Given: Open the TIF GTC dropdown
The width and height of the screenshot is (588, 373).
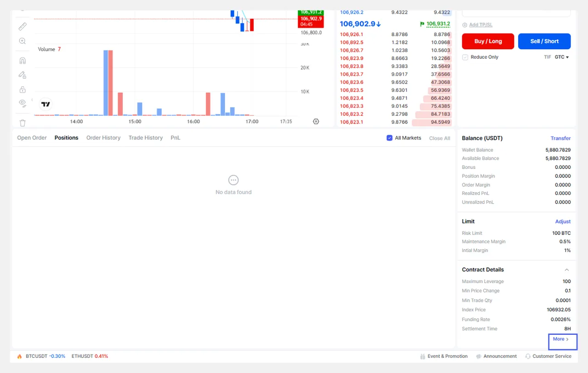Looking at the screenshot, I should (561, 57).
